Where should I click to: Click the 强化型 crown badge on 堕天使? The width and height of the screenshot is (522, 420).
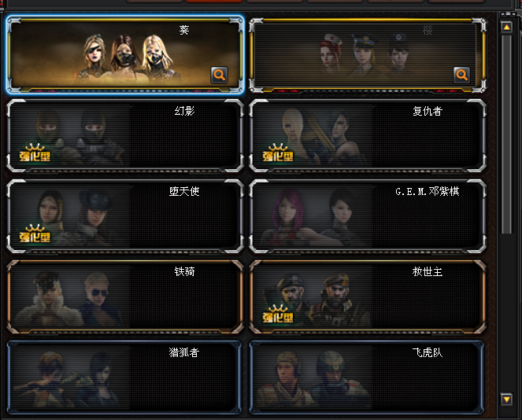(x=35, y=234)
